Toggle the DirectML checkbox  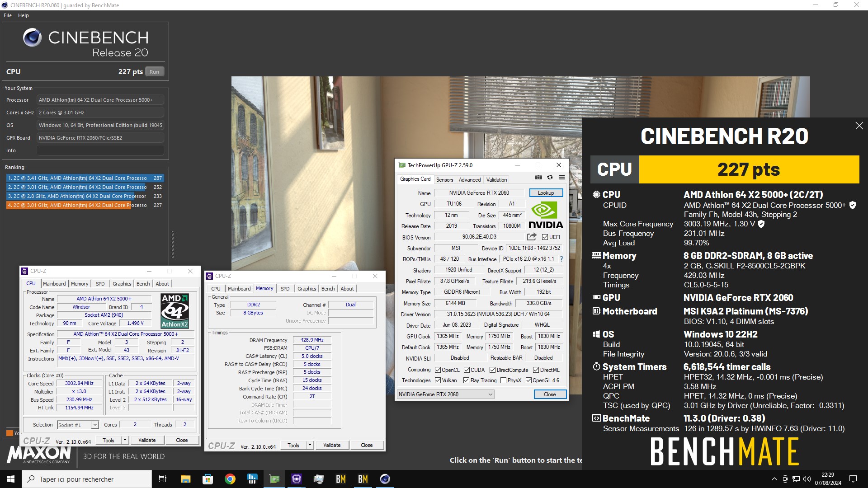click(x=536, y=370)
